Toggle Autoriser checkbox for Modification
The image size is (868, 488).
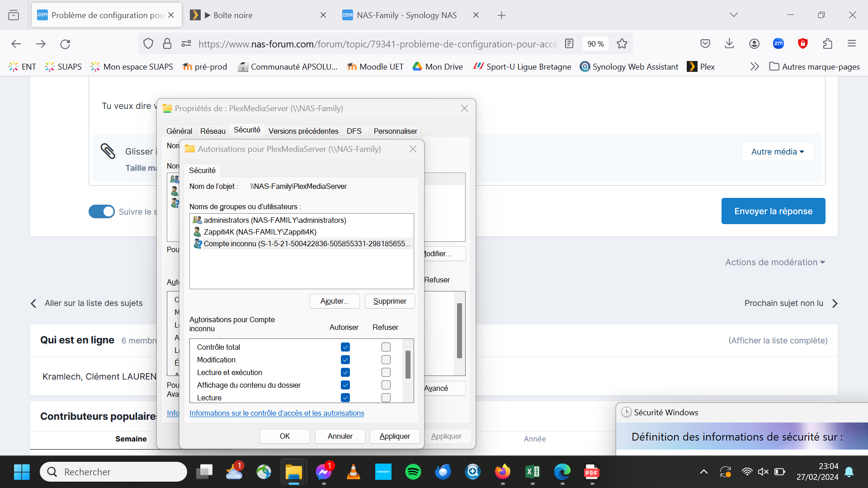click(x=345, y=360)
